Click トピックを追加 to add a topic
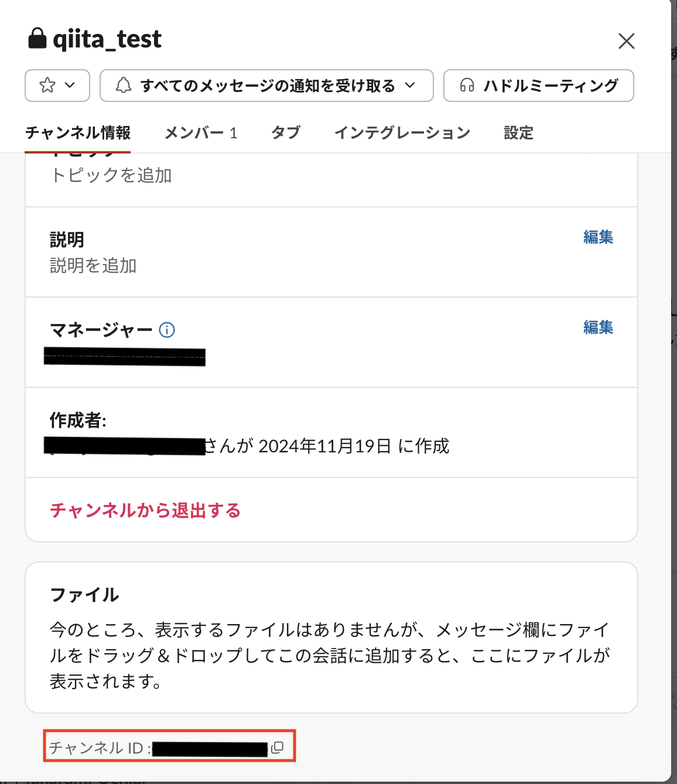This screenshot has height=784, width=677. coord(109,175)
